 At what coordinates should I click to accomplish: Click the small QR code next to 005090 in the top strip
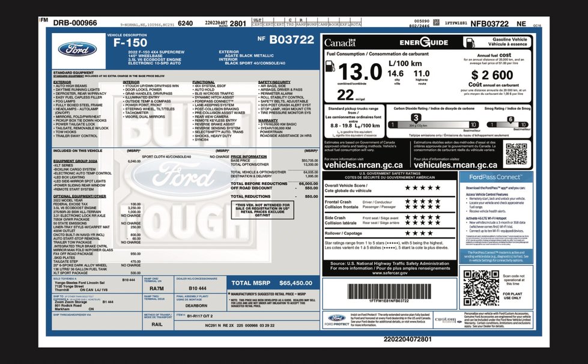click(x=436, y=22)
